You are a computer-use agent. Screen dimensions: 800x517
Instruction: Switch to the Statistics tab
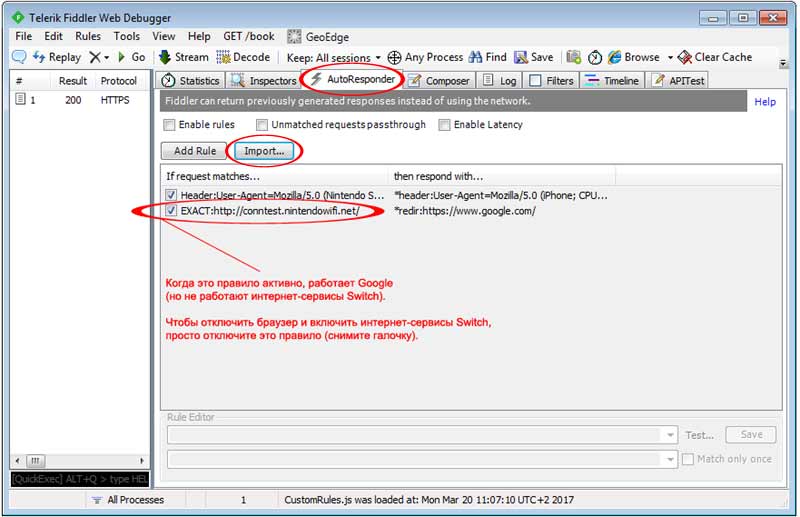click(191, 81)
